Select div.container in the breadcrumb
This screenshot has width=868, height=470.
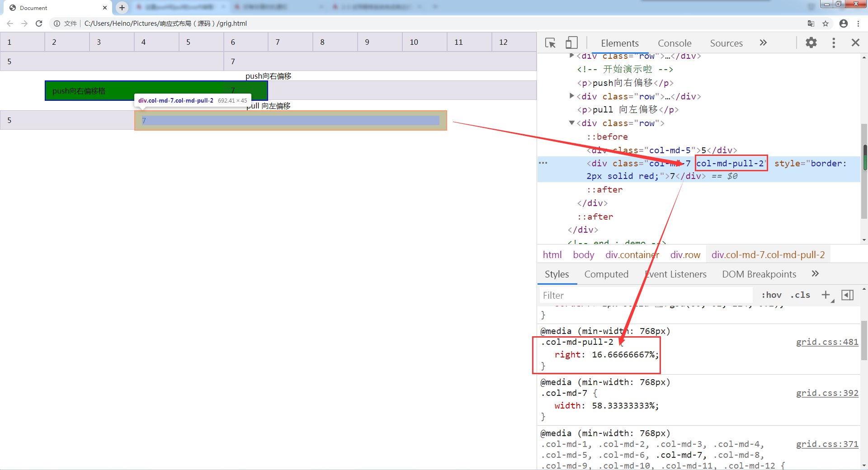632,254
